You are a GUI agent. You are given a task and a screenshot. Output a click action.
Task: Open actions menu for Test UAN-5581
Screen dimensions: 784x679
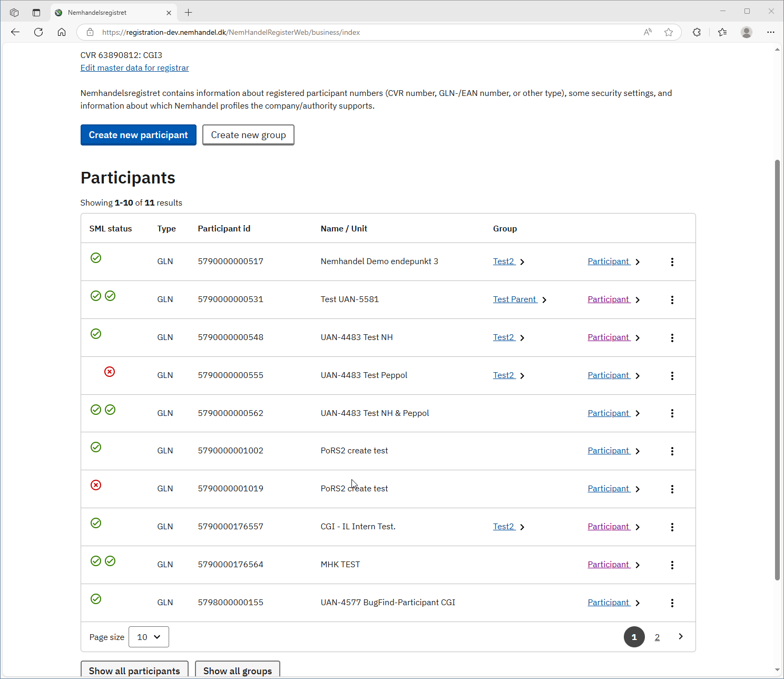[x=672, y=300]
